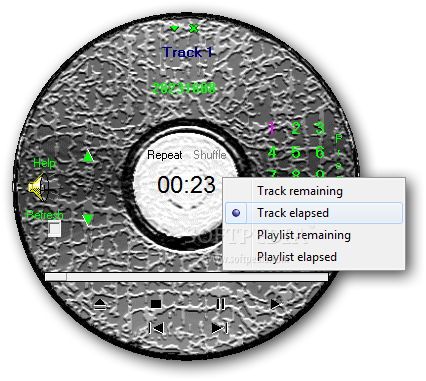This screenshot has height=381, width=426.
Task: Select track number 5
Action: coord(296,152)
